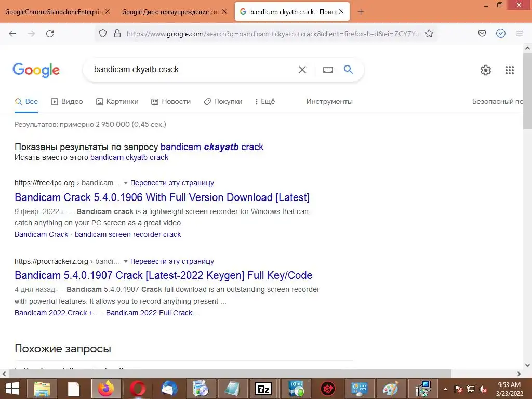532x399 pixels.
Task: Open the taskbar clock showing 9:53 AM
Action: coord(509,389)
